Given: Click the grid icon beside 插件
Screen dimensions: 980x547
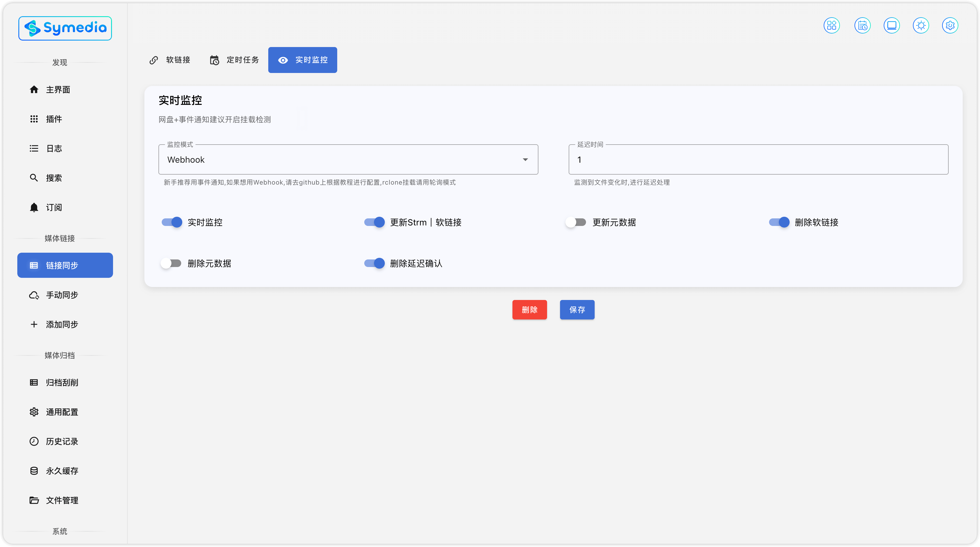Looking at the screenshot, I should [x=34, y=119].
